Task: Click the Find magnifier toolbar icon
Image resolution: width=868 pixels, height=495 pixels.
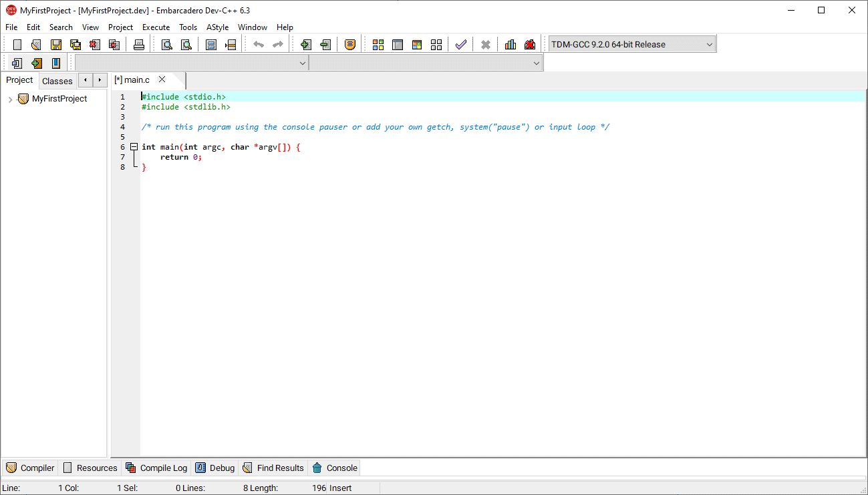Action: pyautogui.click(x=167, y=45)
